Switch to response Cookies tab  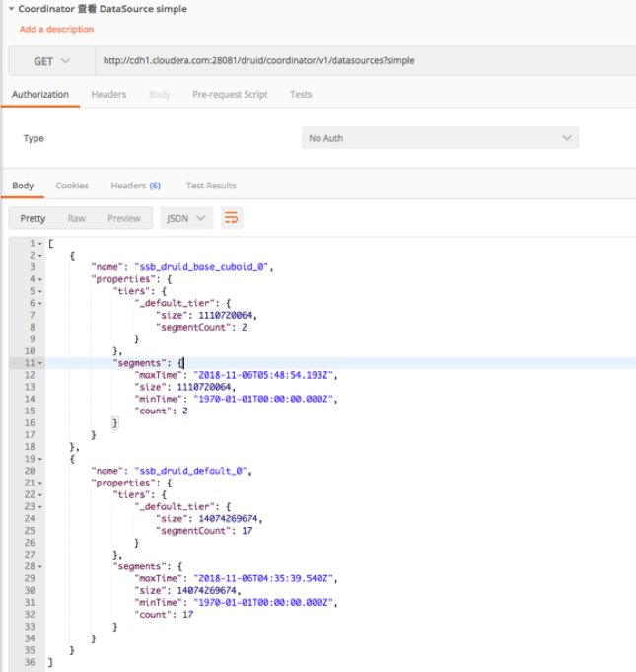[x=72, y=186]
